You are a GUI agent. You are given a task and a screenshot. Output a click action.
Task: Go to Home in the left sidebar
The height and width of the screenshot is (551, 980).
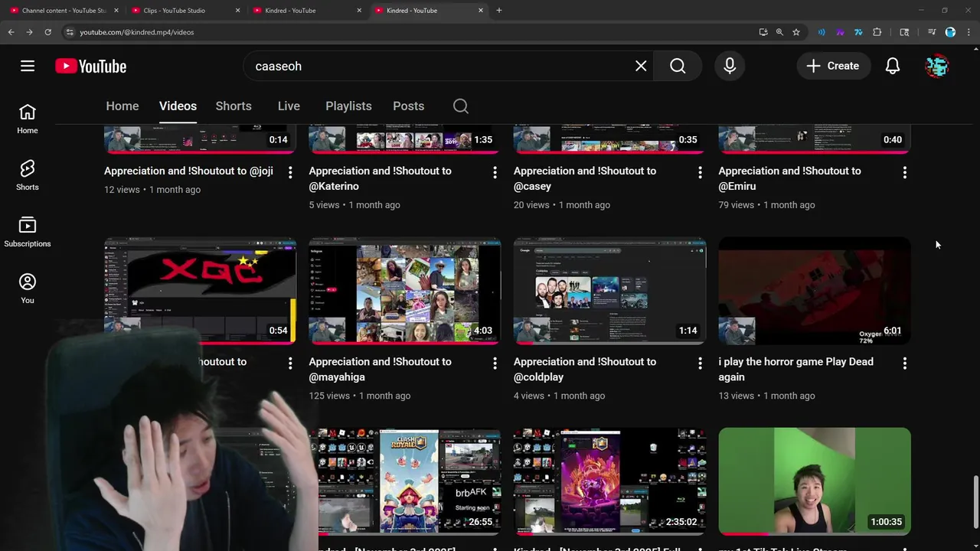coord(28,119)
